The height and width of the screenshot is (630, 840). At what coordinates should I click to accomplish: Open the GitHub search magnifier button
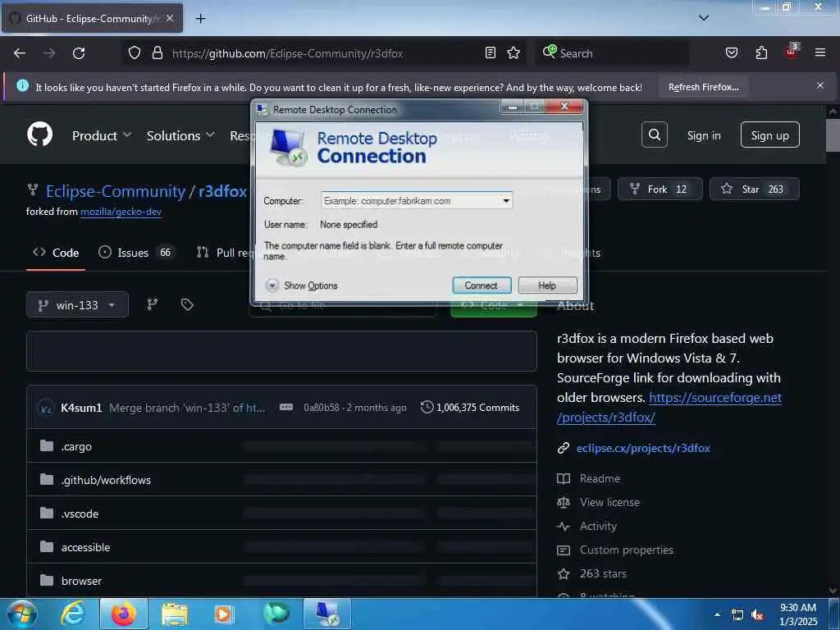coord(654,135)
